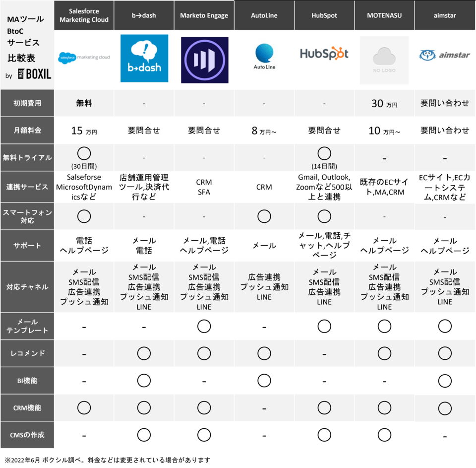Toggle HubSpot's 14-day free trial circle
The image size is (476, 468).
324,153
